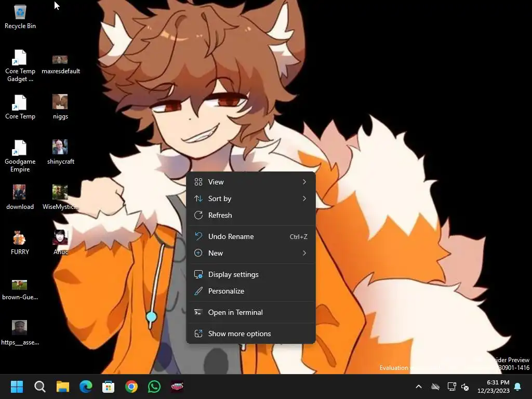Select the FURRY desktop icon
This screenshot has width=532, height=399.
coord(20,243)
